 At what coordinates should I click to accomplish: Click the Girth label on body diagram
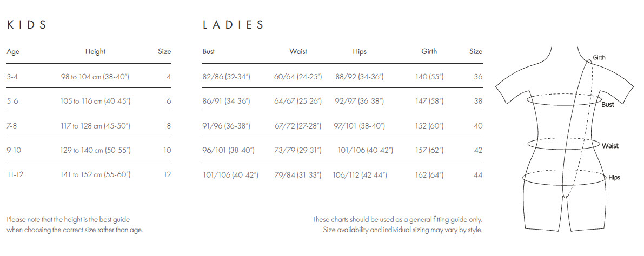pyautogui.click(x=599, y=58)
